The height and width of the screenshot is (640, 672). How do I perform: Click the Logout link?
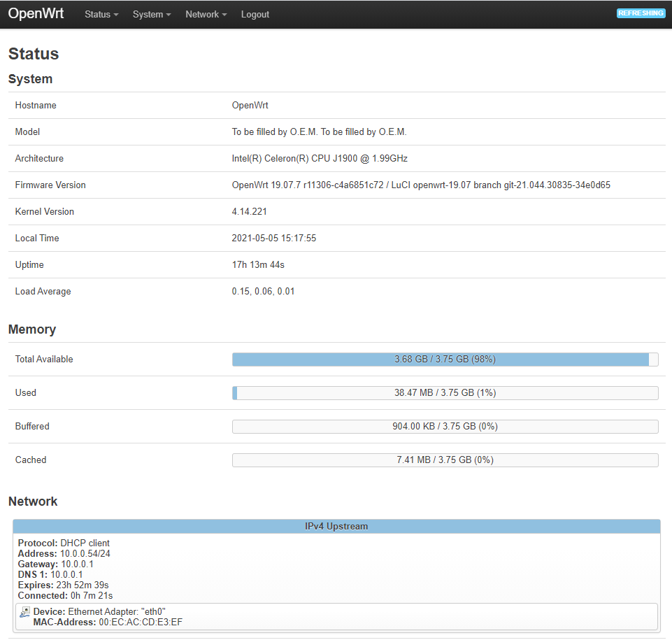point(255,15)
